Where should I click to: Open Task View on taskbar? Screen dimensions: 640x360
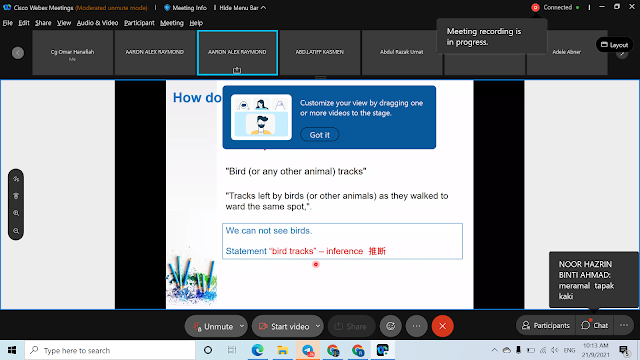pyautogui.click(x=232, y=350)
